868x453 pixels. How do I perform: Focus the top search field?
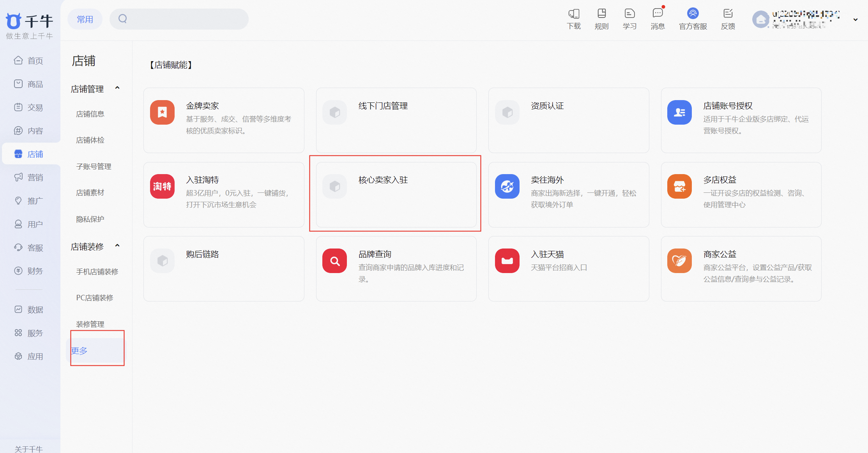point(179,19)
